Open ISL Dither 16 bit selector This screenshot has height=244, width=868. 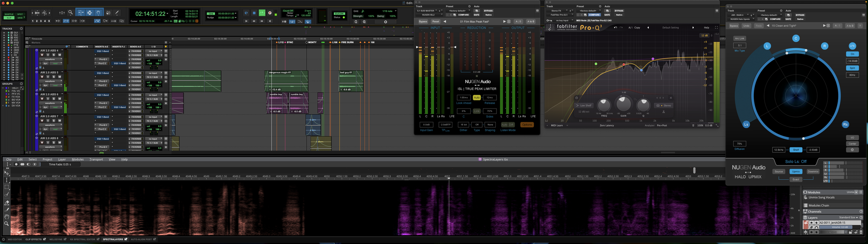(x=464, y=125)
